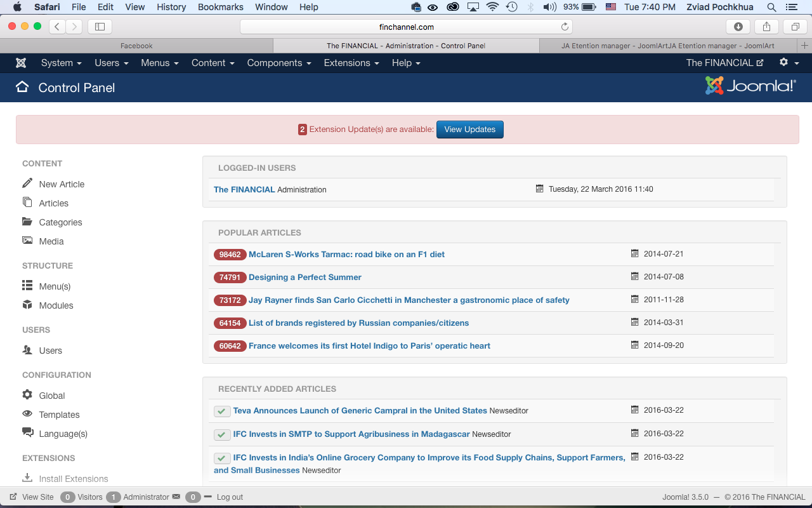Open a new Safari tab with plus
812x508 pixels.
(x=805, y=46)
